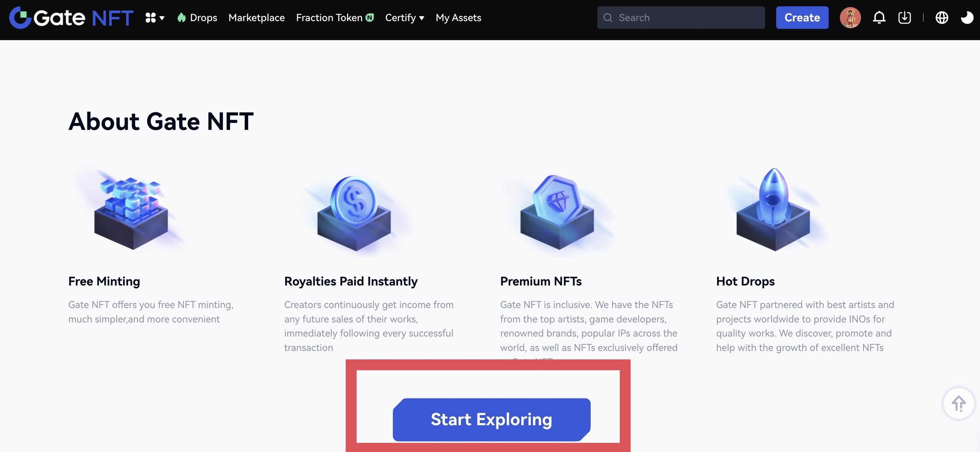This screenshot has height=452, width=980.
Task: Click the Create button
Action: tap(802, 18)
